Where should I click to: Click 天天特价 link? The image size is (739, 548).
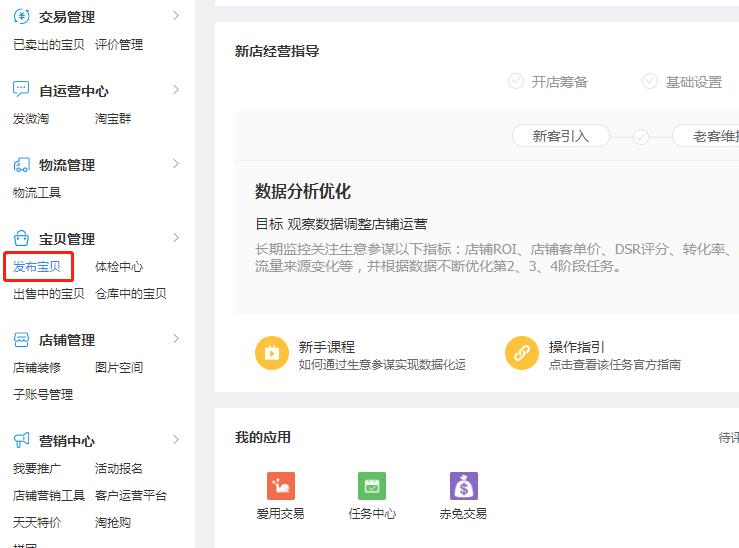(x=37, y=522)
